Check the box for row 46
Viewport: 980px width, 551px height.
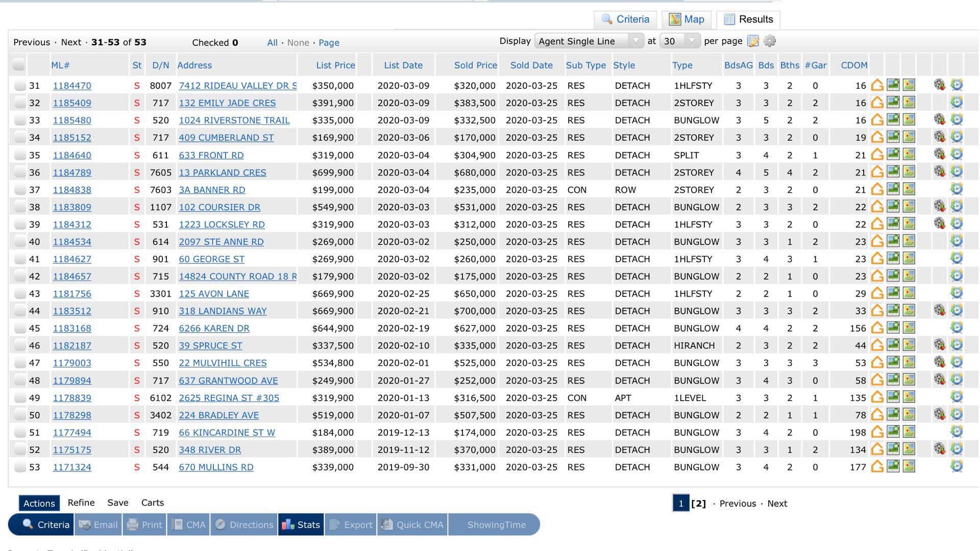click(20, 346)
